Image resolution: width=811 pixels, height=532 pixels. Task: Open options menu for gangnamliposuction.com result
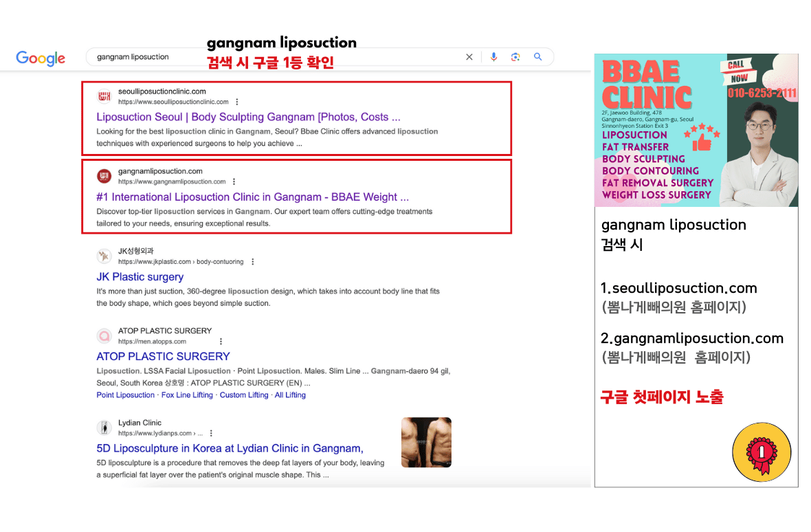[x=234, y=181]
